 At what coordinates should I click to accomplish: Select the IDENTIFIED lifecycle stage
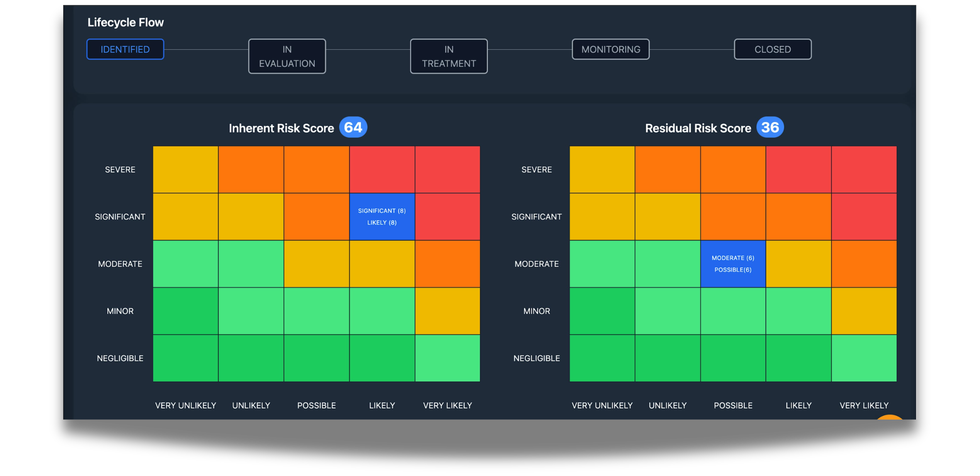[125, 49]
